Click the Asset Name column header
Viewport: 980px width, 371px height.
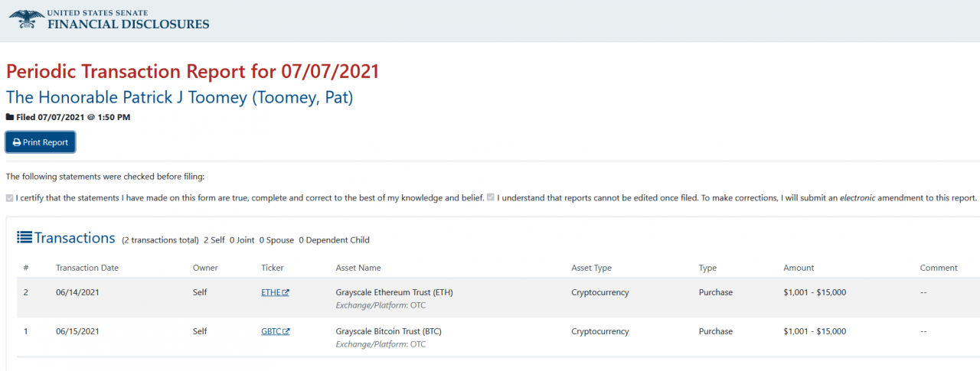(358, 268)
